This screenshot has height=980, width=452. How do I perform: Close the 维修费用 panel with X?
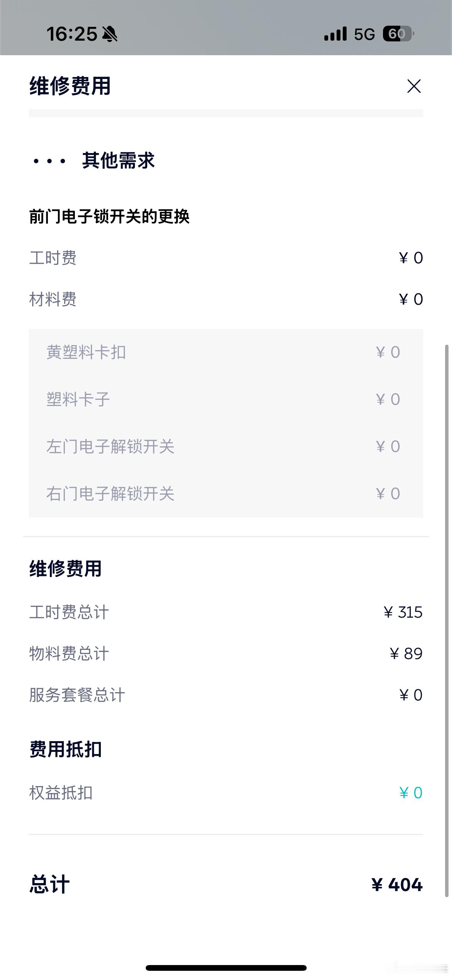point(414,86)
